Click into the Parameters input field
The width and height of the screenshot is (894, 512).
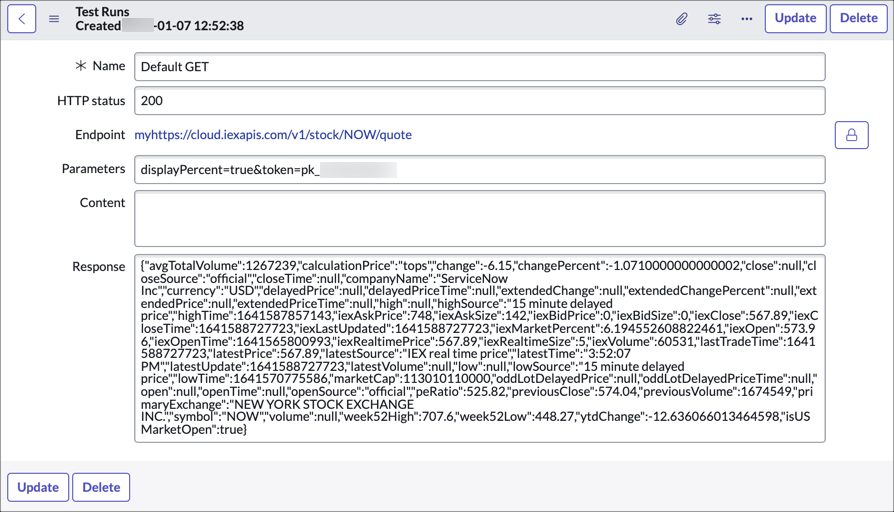coord(480,170)
